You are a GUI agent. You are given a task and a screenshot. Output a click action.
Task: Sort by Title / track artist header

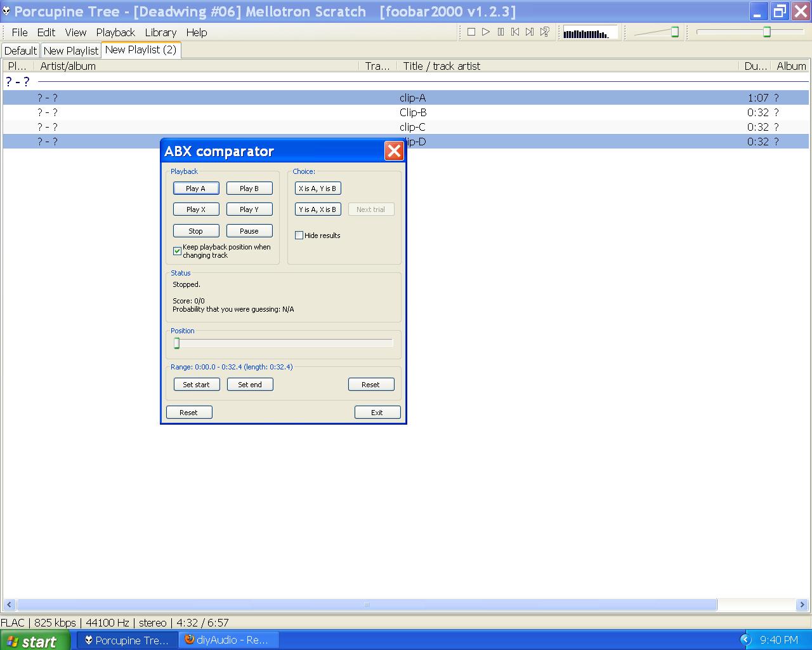coord(568,66)
